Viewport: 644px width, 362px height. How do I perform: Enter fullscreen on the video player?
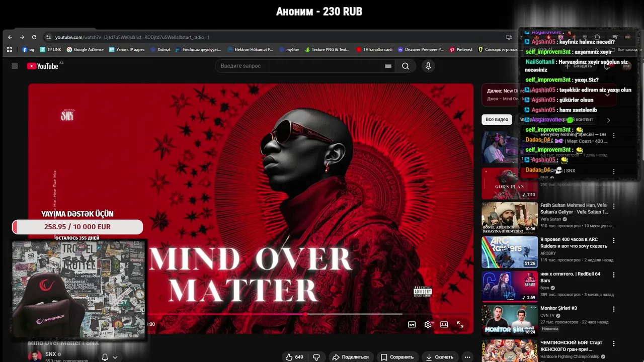pos(460,324)
